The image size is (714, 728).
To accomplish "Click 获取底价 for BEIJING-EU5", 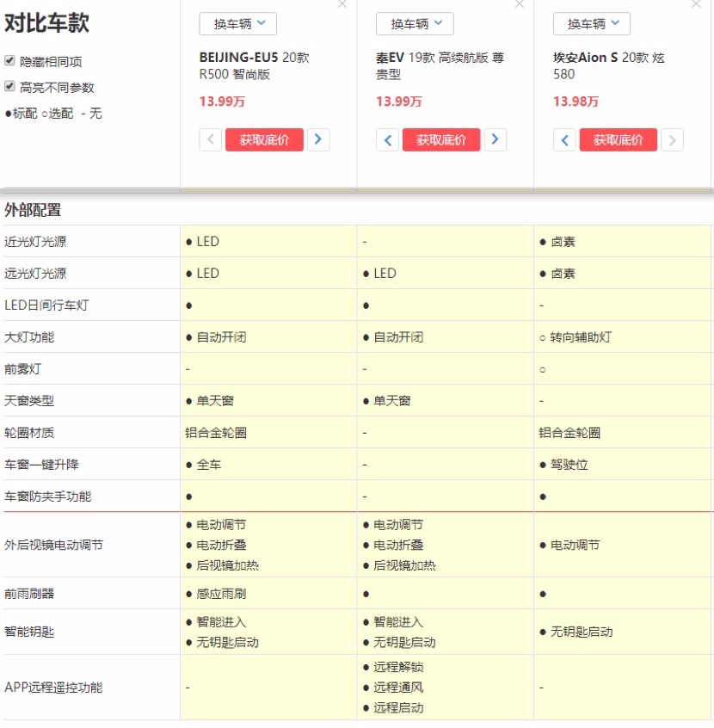I will (264, 139).
